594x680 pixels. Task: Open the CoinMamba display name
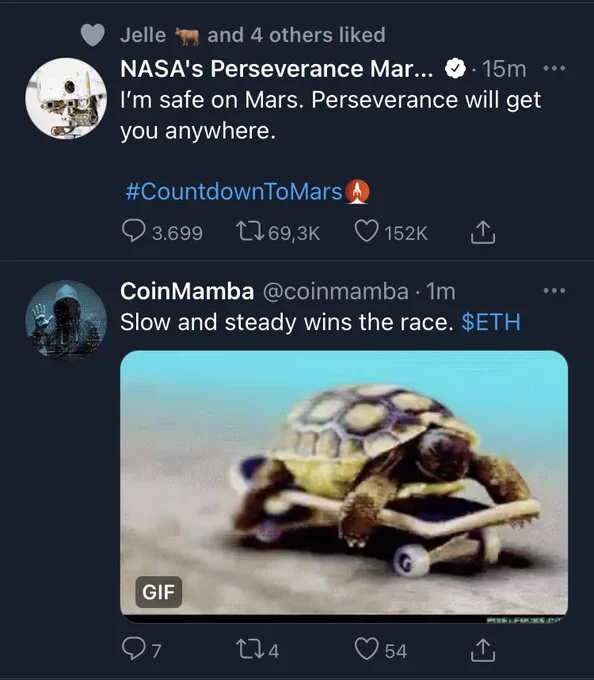[187, 291]
